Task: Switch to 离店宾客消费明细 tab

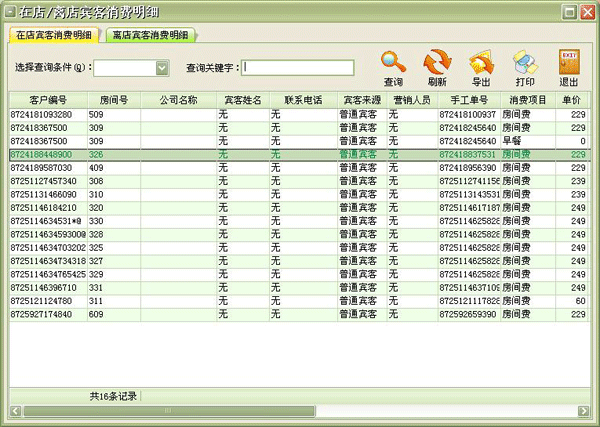Action: tap(151, 35)
